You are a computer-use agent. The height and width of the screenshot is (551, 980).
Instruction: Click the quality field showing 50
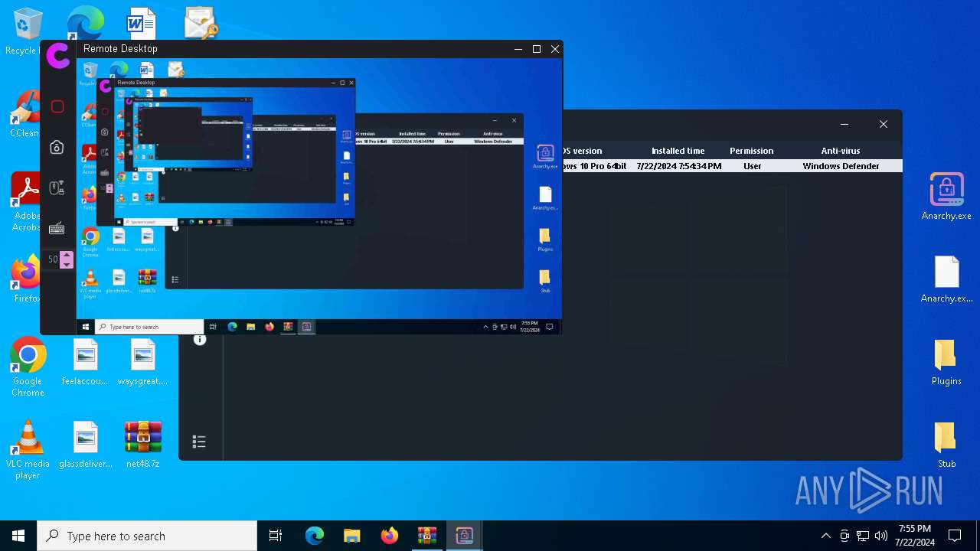(x=52, y=259)
